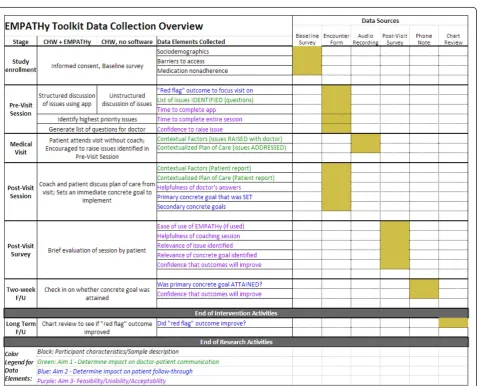Select the CHW + EMPATHy column header
Image resolution: width=478 pixels, height=386 pixels.
point(67,42)
